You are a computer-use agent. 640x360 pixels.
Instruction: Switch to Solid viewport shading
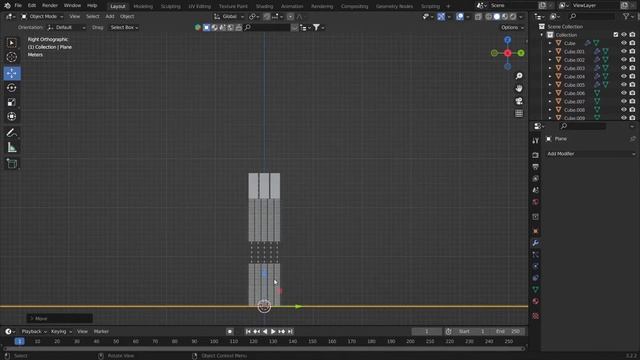(496, 17)
